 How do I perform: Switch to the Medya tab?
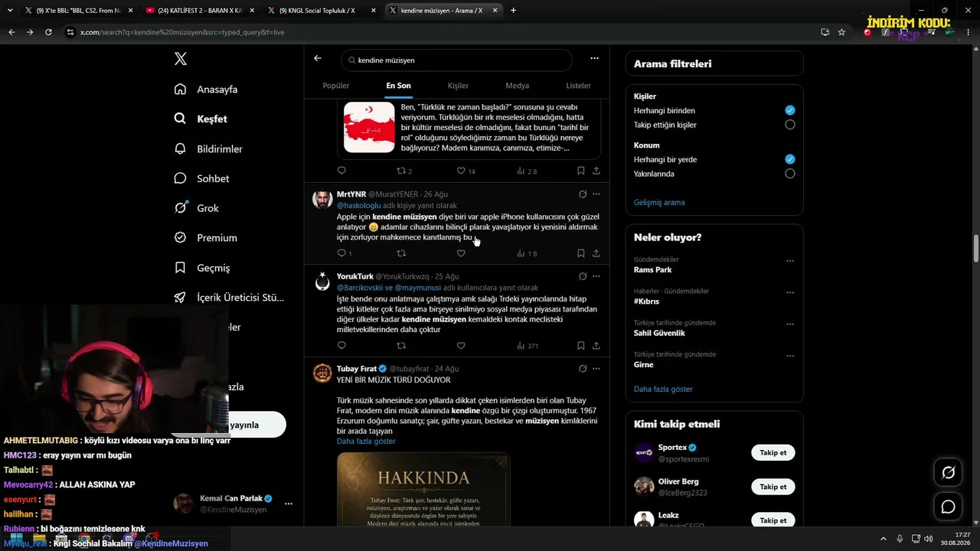coord(517,86)
